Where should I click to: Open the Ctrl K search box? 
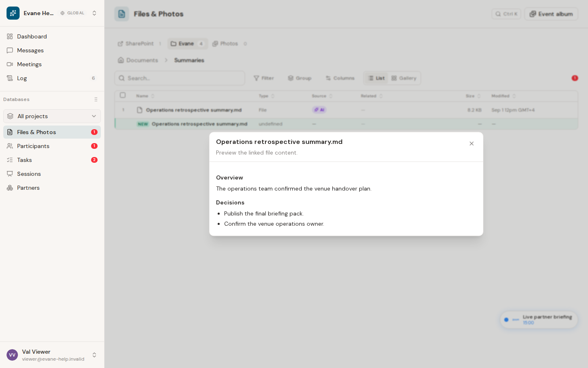coord(506,14)
